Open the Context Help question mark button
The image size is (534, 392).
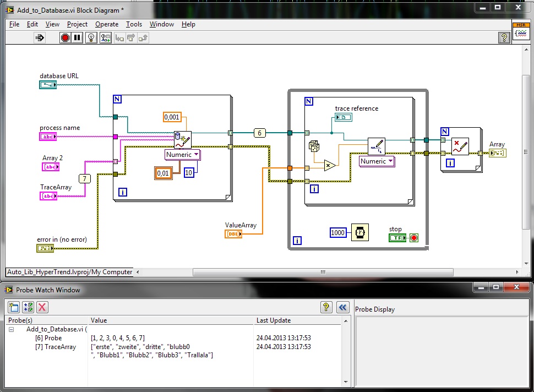coord(504,38)
